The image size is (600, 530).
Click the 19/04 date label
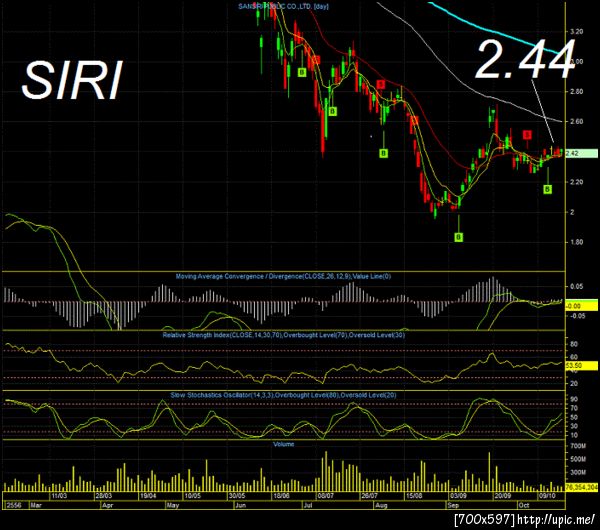pyautogui.click(x=148, y=496)
